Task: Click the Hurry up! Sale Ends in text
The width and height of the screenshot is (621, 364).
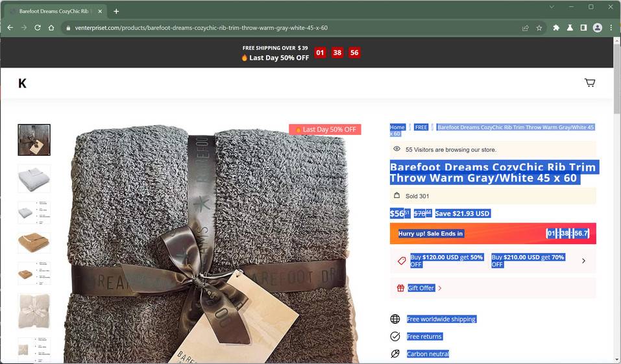Action: tap(430, 234)
